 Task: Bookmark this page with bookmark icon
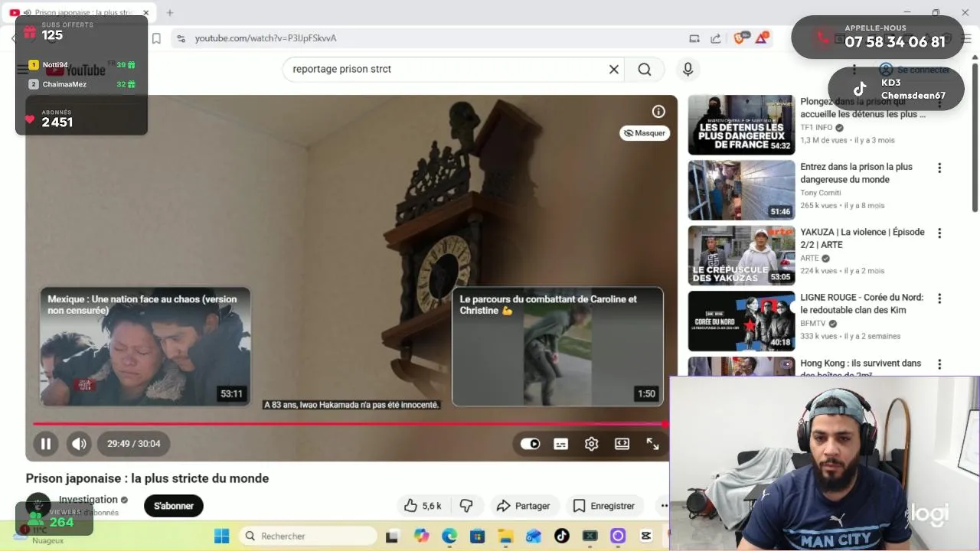coord(156,38)
